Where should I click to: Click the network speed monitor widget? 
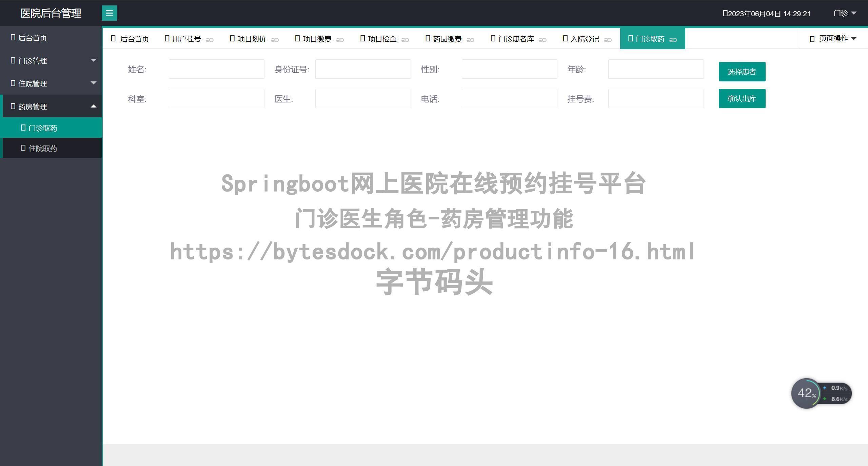[x=821, y=393]
